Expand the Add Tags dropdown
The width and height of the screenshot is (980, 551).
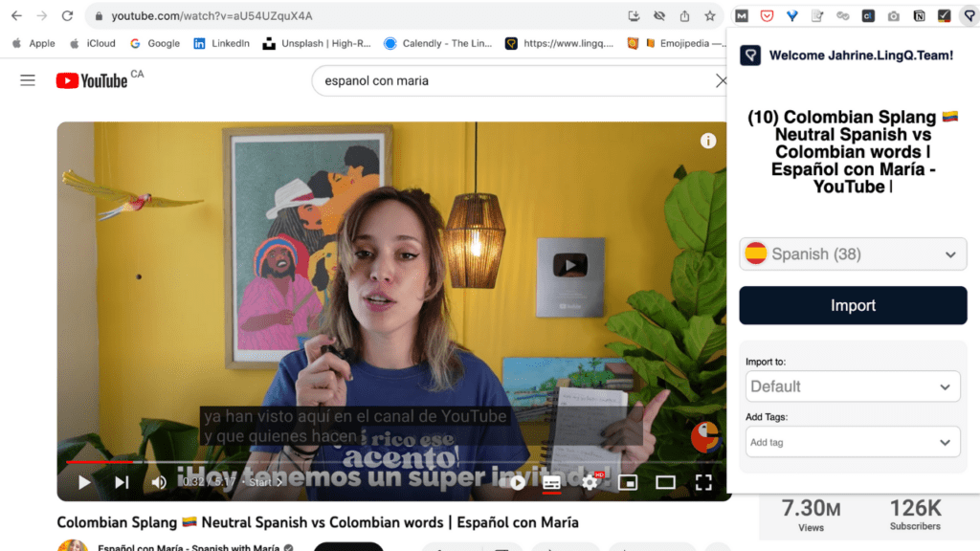click(x=853, y=442)
